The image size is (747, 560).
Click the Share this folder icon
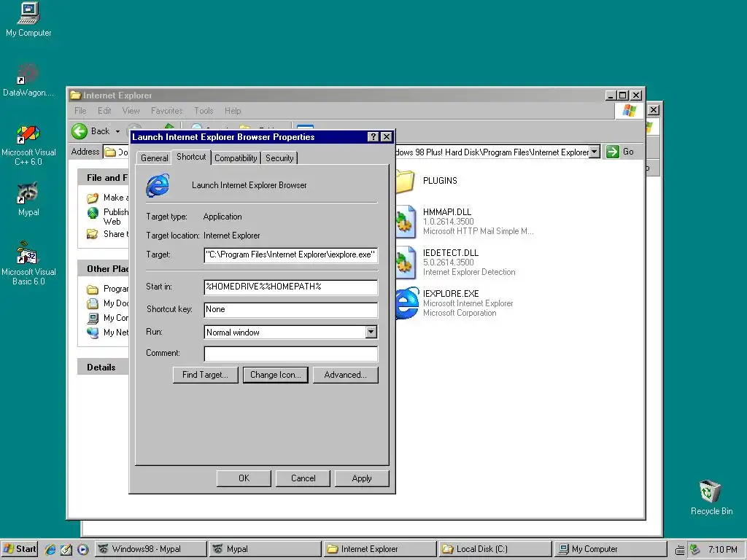(x=93, y=234)
